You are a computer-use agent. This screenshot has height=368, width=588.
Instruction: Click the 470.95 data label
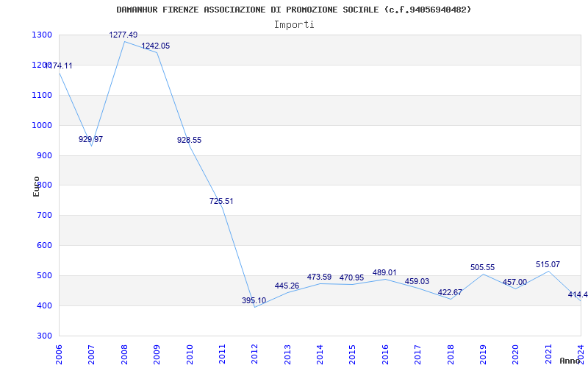click(x=351, y=278)
